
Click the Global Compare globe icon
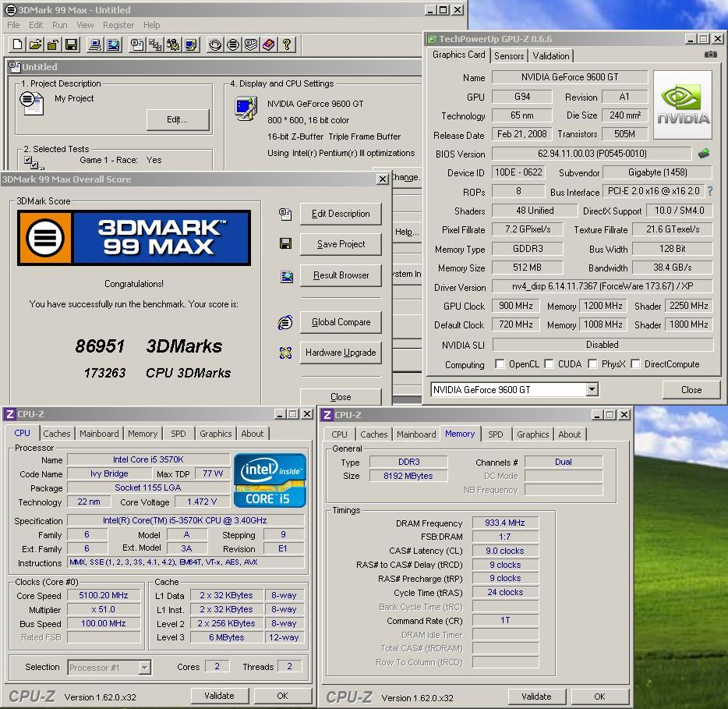coord(285,322)
